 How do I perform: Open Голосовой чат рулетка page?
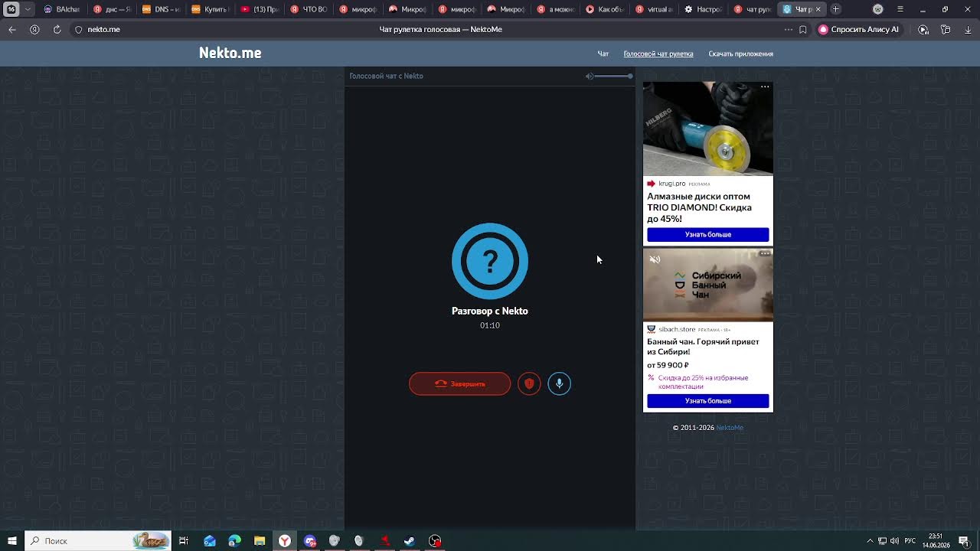tap(658, 54)
